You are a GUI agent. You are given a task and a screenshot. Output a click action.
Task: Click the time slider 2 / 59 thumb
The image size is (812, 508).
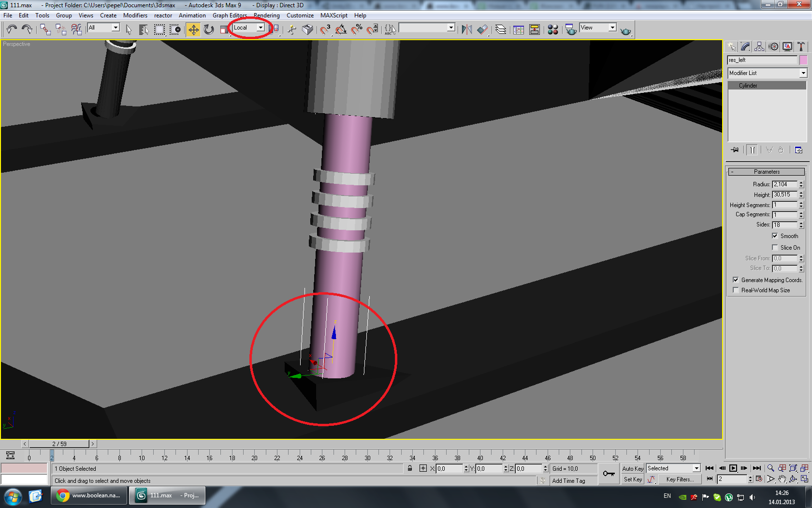point(59,444)
